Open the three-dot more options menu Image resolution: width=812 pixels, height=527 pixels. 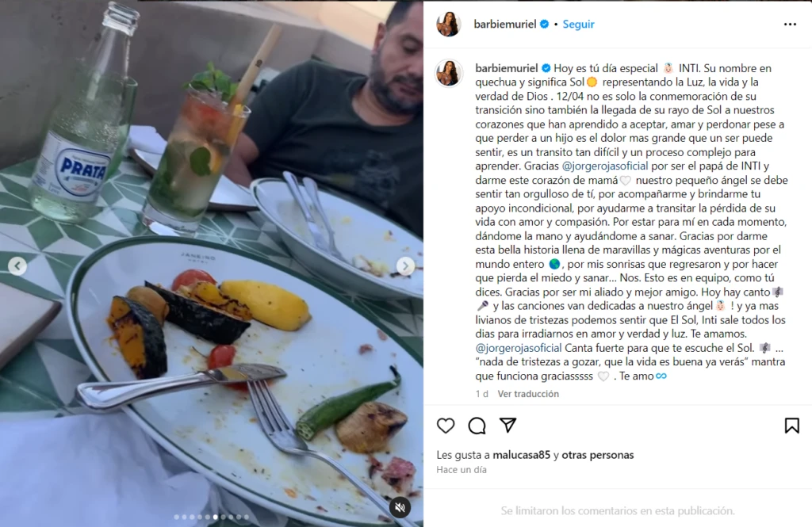(x=790, y=25)
